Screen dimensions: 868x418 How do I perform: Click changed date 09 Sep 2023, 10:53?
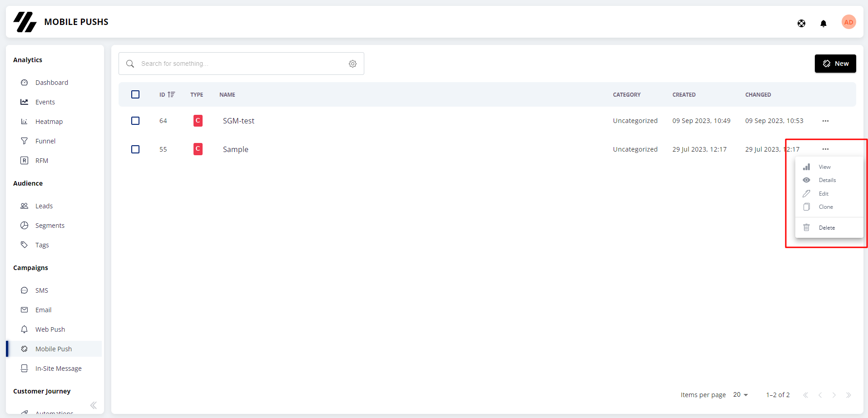pyautogui.click(x=774, y=121)
